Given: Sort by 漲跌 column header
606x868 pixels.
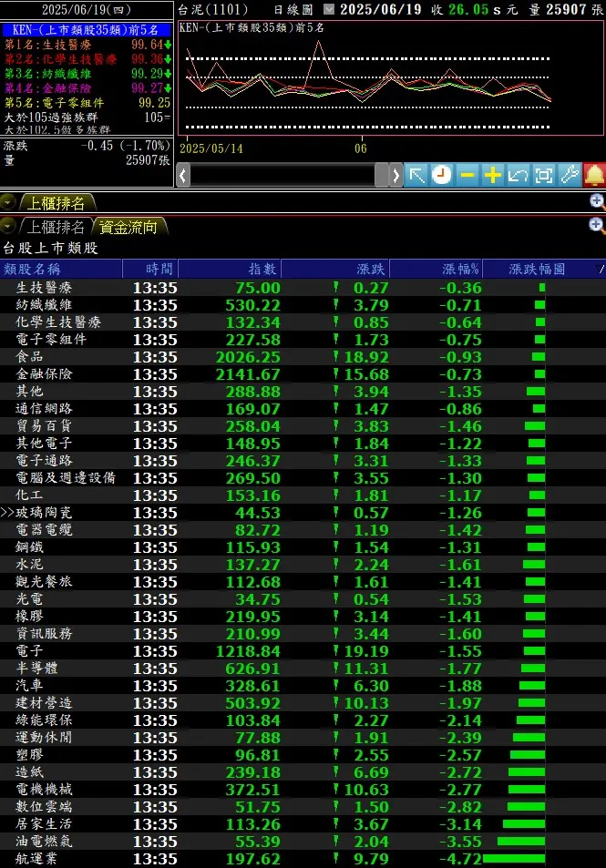Looking at the screenshot, I should (x=335, y=269).
